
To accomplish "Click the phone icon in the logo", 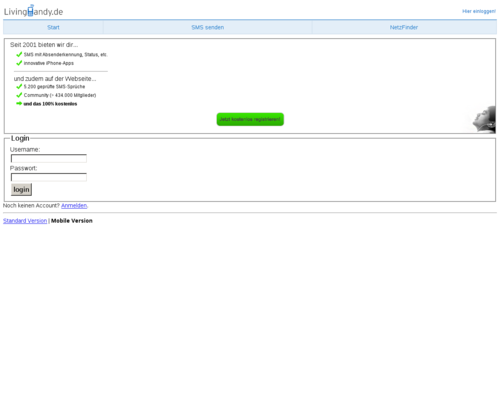I will click(31, 10).
